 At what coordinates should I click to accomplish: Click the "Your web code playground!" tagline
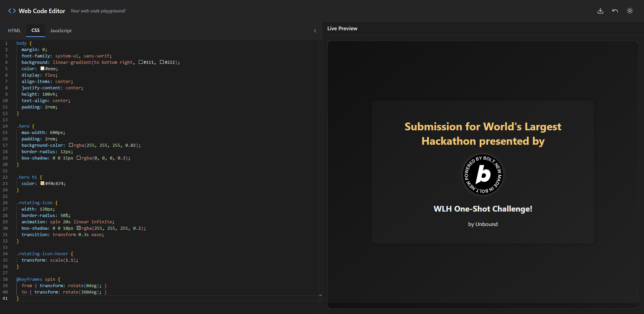[98, 11]
